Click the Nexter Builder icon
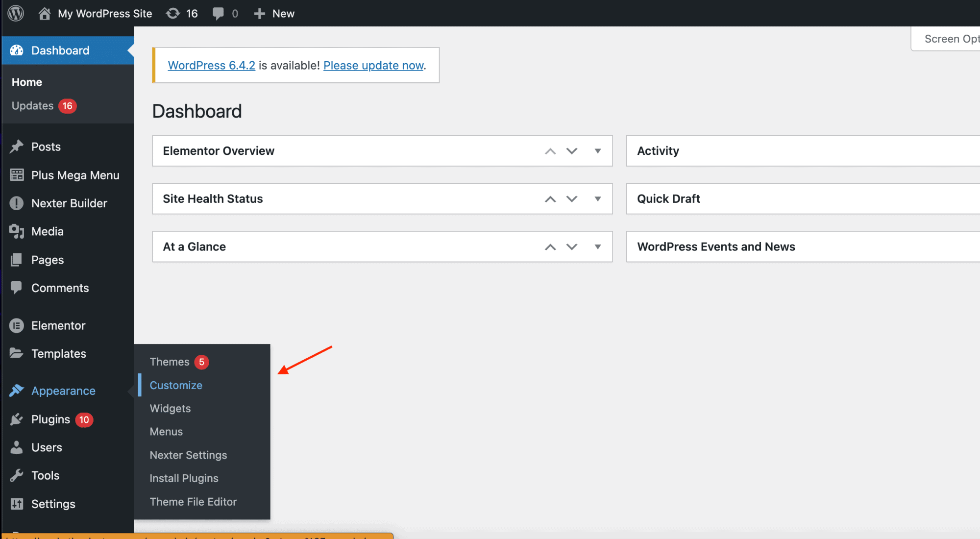Viewport: 980px width, 539px height. [x=17, y=203]
